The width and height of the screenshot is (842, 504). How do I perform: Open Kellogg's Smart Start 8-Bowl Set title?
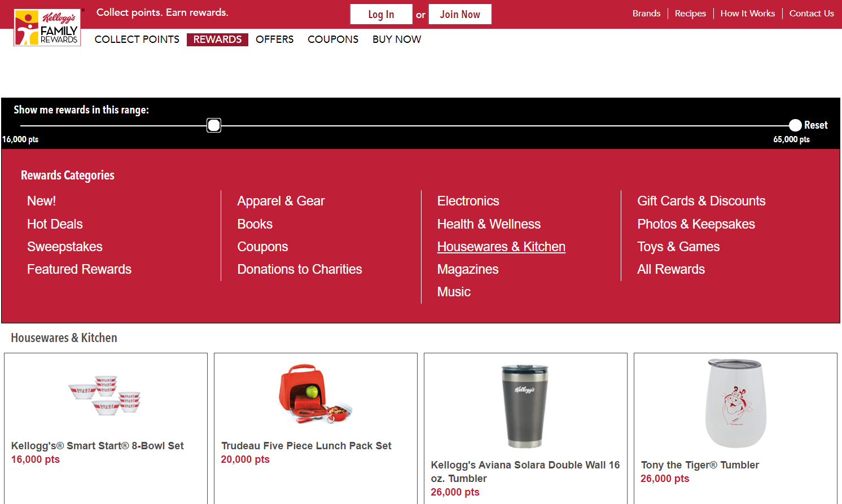98,446
